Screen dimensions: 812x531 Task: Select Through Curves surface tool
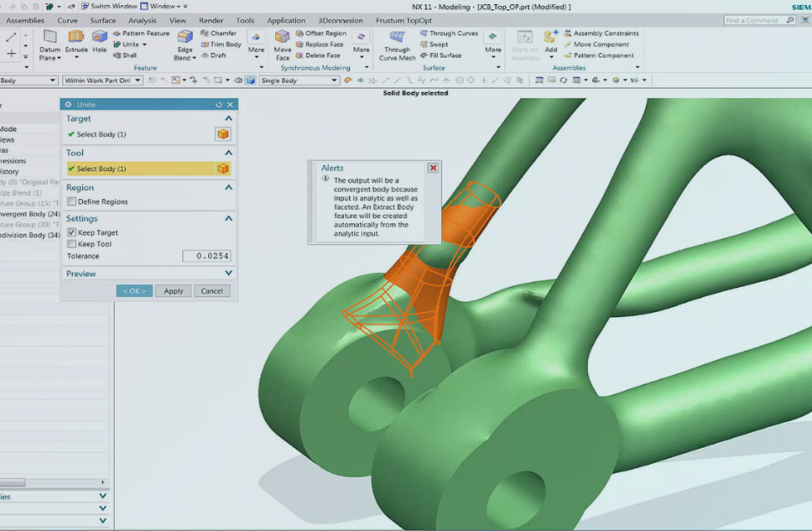449,34
